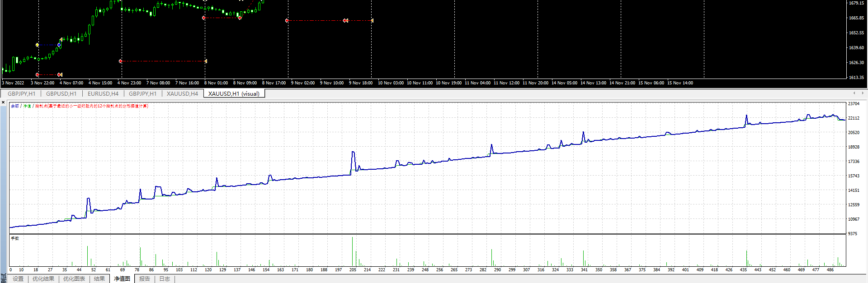The image size is (868, 283).
Task: Open the 设置 tester tab
Action: tap(18, 279)
